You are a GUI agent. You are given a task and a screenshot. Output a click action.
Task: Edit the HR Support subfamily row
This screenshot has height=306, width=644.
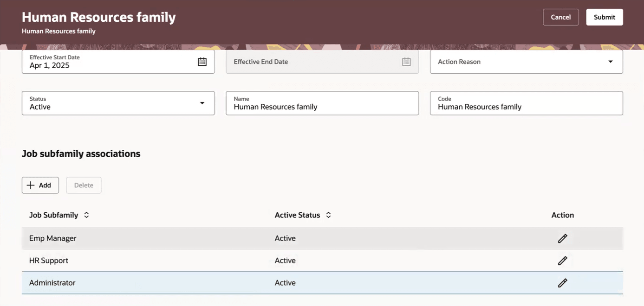(562, 261)
